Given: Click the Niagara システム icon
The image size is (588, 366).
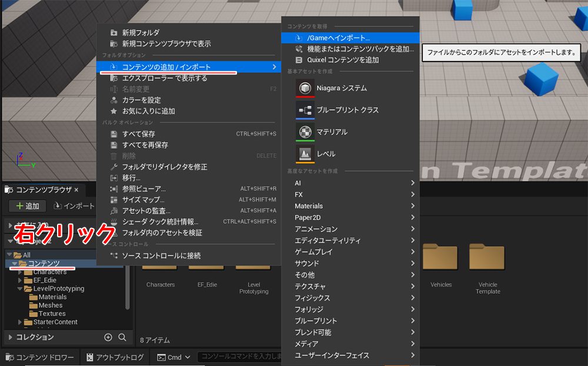Looking at the screenshot, I should (x=305, y=88).
